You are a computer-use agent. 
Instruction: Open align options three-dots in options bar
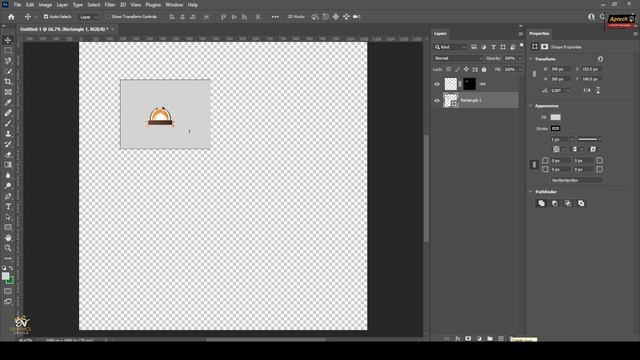pyautogui.click(x=275, y=17)
